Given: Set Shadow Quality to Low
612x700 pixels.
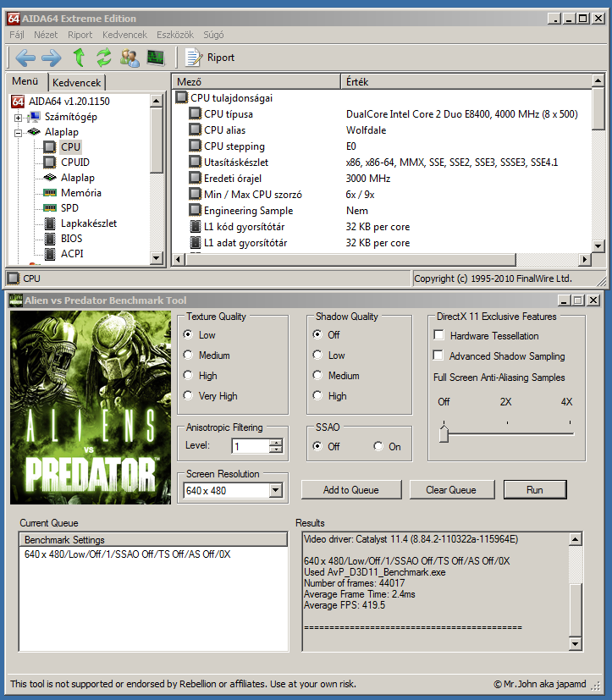Looking at the screenshot, I should click(x=317, y=355).
